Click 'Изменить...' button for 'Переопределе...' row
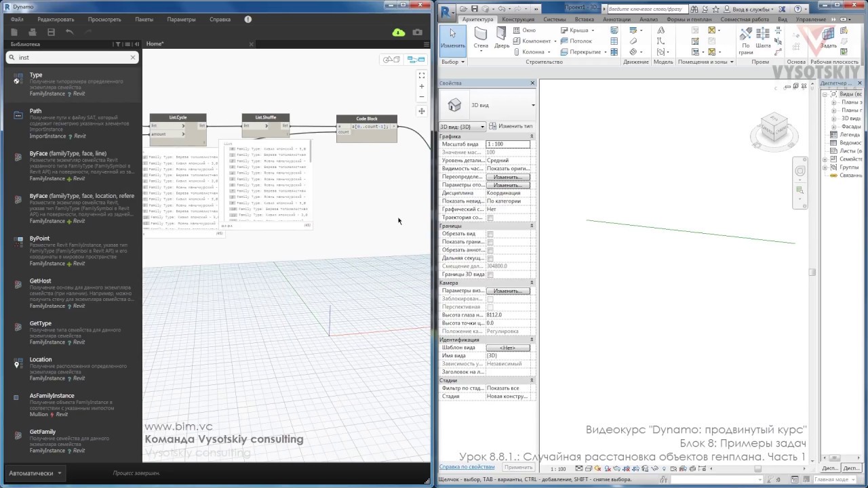 (x=508, y=177)
